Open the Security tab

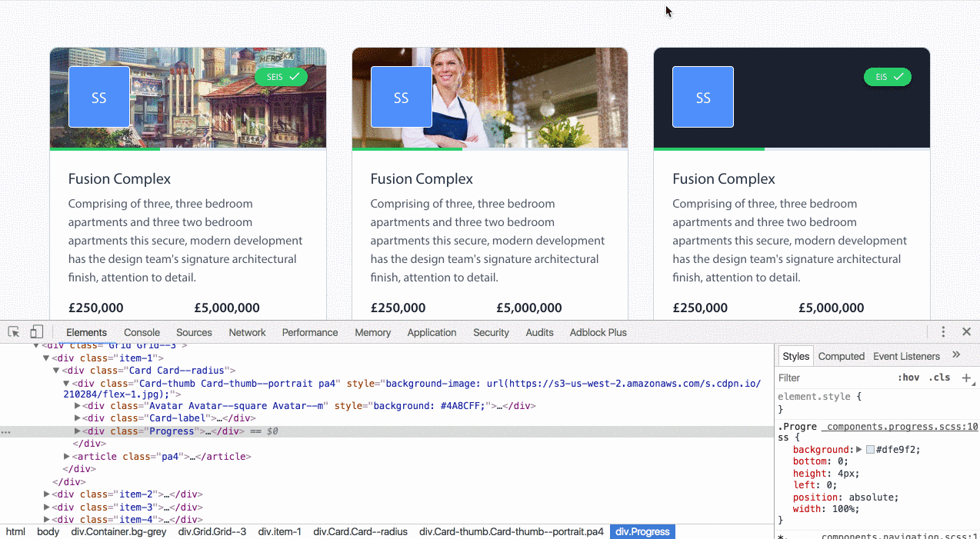491,332
